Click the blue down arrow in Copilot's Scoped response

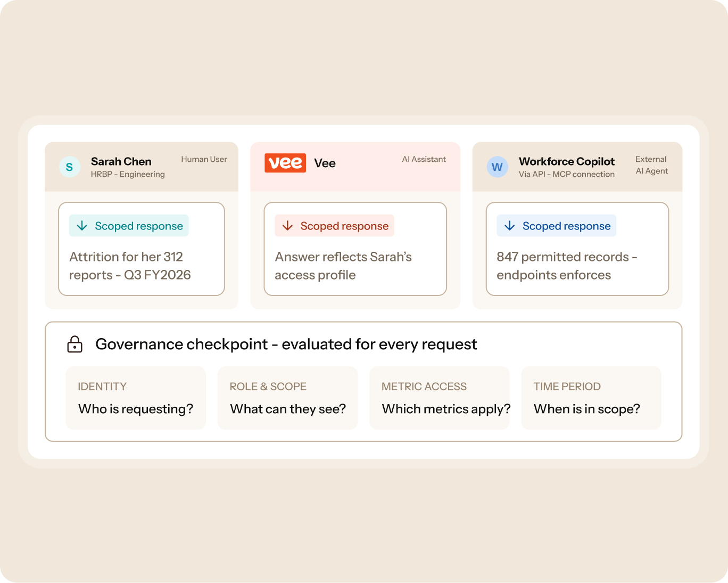pos(509,226)
